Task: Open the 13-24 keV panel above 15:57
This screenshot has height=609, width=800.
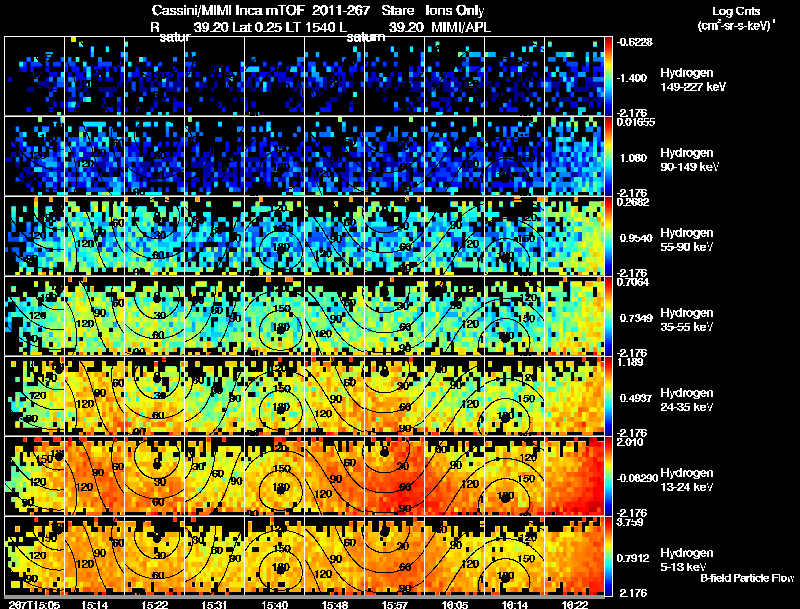Action: click(395, 476)
